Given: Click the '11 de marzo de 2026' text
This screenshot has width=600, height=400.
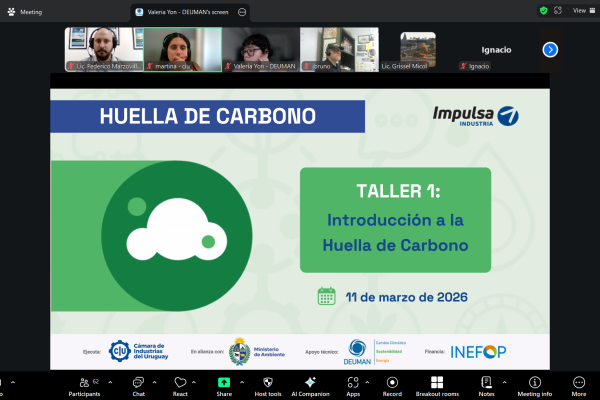Looking at the screenshot, I should [x=406, y=297].
